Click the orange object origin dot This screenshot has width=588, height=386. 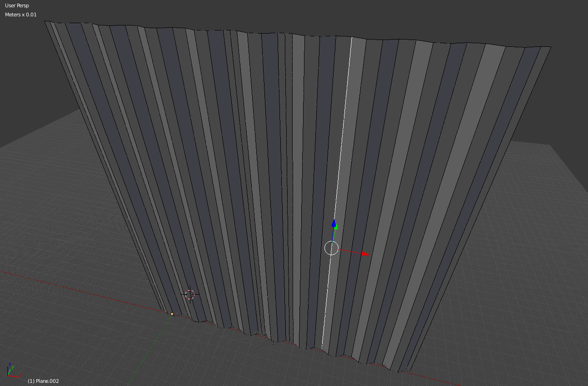(x=172, y=314)
